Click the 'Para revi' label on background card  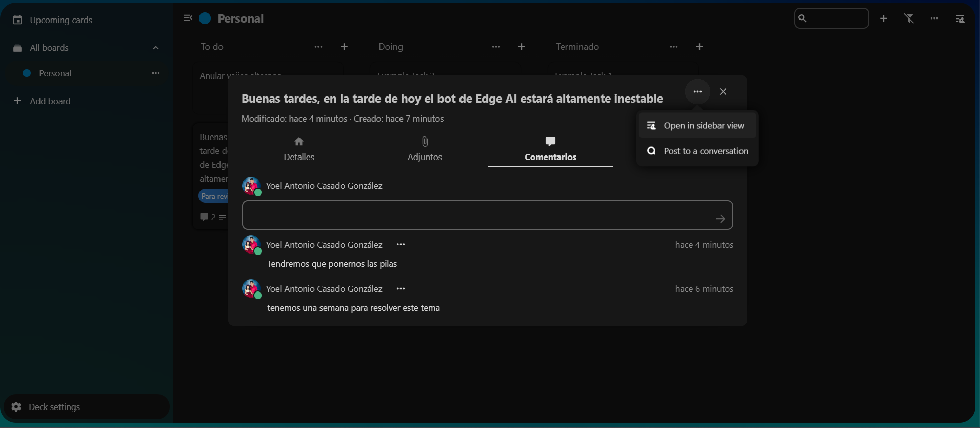tap(214, 196)
